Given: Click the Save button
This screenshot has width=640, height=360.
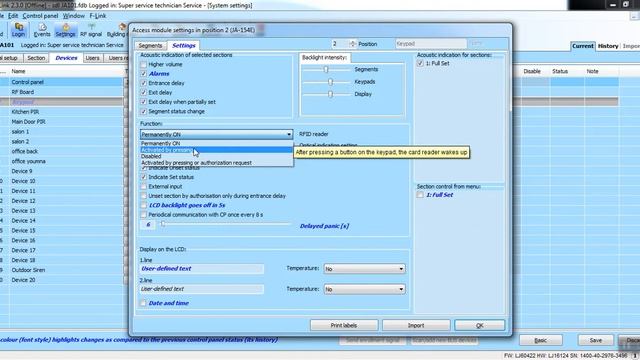Looking at the screenshot, I should coord(596,340).
